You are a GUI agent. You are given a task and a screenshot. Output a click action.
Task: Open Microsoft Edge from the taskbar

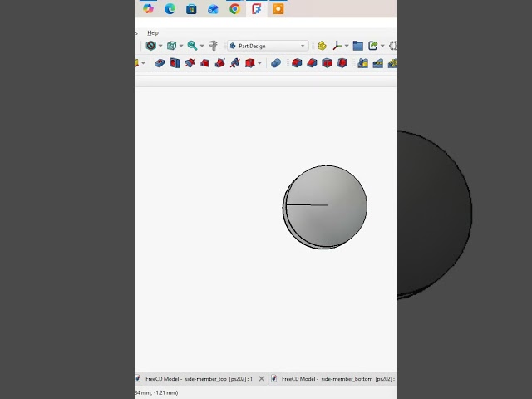170,9
